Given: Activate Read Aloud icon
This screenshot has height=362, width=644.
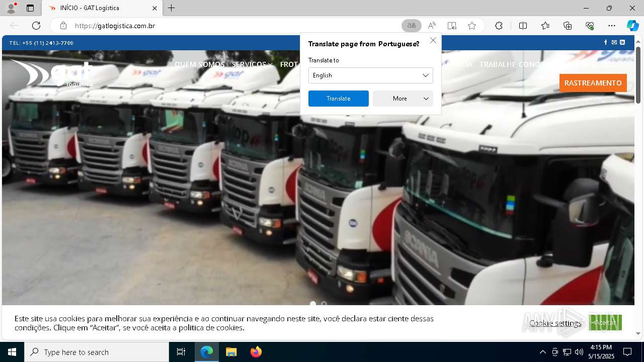Looking at the screenshot, I should pyautogui.click(x=432, y=26).
